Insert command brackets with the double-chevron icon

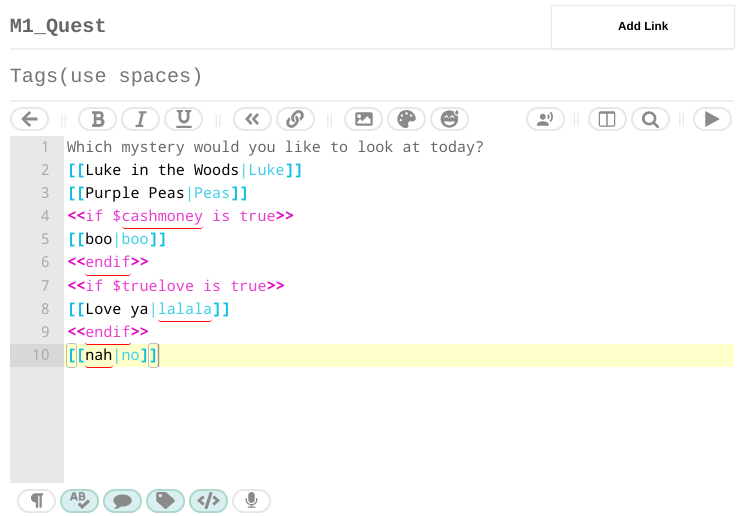(x=252, y=119)
